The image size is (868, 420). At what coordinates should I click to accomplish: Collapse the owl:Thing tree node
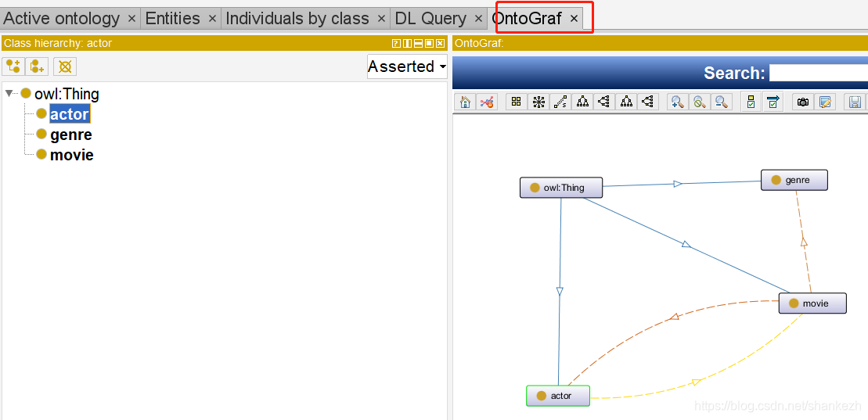pyautogui.click(x=9, y=94)
